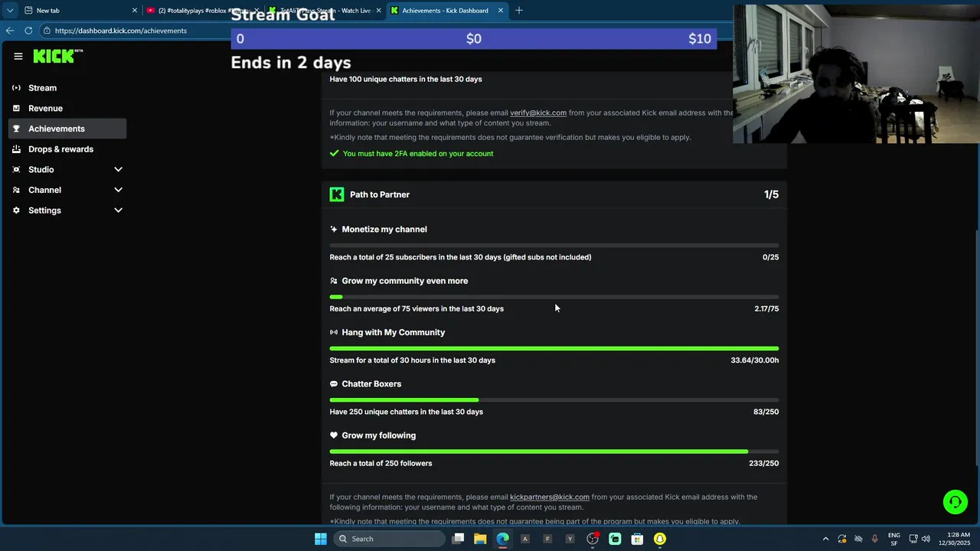
Task: Open the Snapchat taskbar icon
Action: tap(660, 539)
